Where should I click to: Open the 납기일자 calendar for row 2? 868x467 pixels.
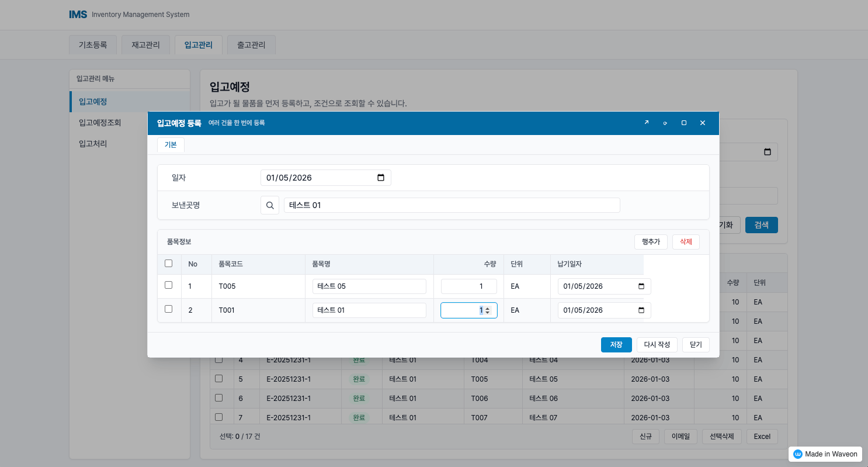tap(641, 310)
